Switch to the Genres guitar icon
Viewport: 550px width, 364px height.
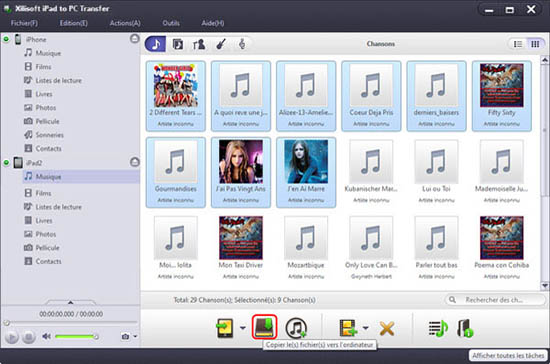pyautogui.click(x=221, y=44)
